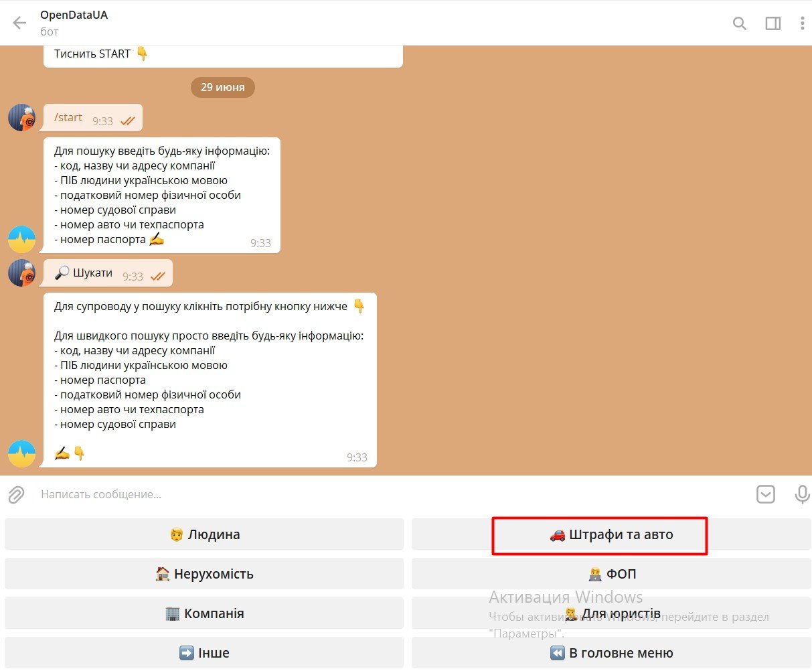Toggle the right sidebar panel icon
Screen dimensions: 812x671
click(773, 23)
